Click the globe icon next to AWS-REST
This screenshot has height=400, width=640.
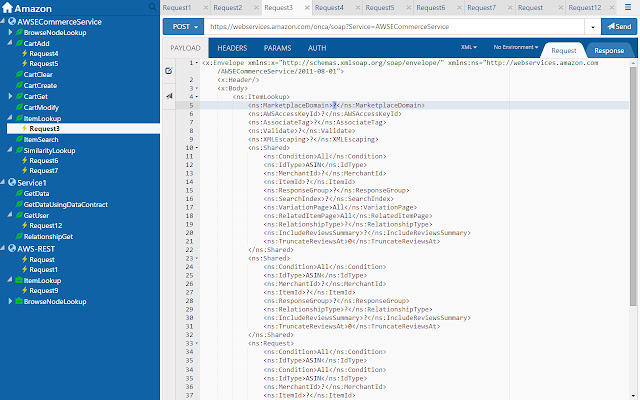(x=11, y=248)
